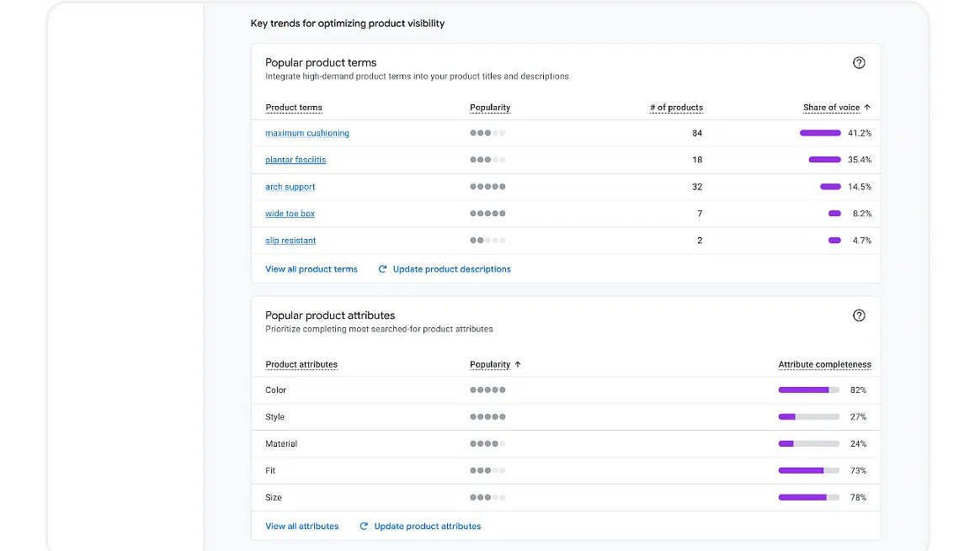Click slip resistant share of voice bar
The height and width of the screenshot is (551, 980).
coord(834,241)
